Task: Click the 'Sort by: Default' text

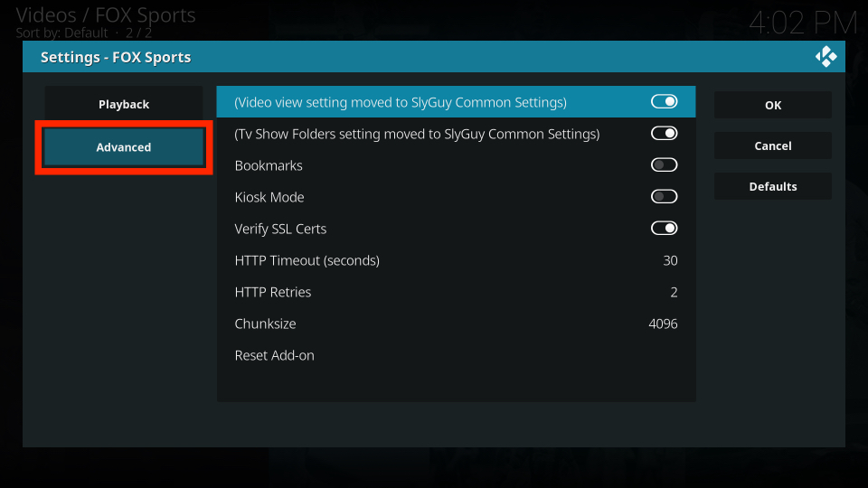Action: 61,33
